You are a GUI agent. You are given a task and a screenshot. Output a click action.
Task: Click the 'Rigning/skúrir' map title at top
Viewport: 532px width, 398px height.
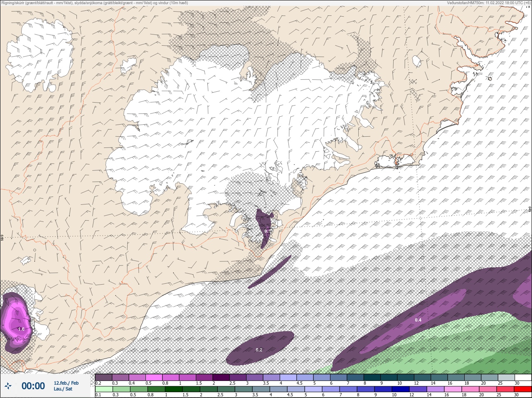tap(13, 3)
